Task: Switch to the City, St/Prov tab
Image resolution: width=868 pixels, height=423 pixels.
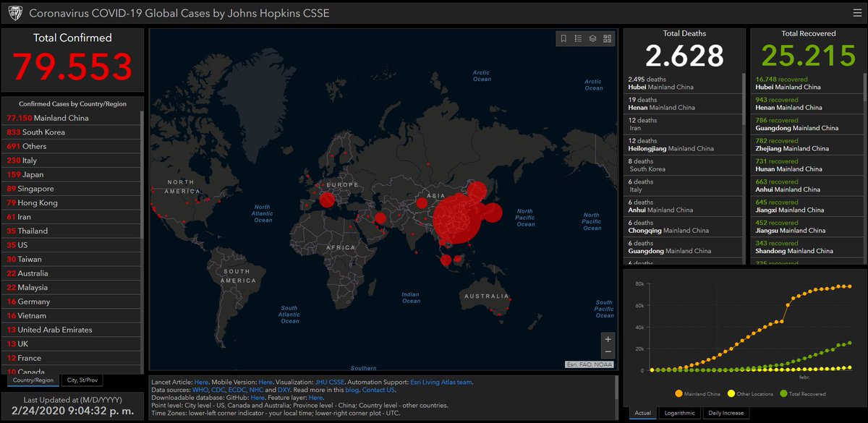Action: tap(82, 380)
